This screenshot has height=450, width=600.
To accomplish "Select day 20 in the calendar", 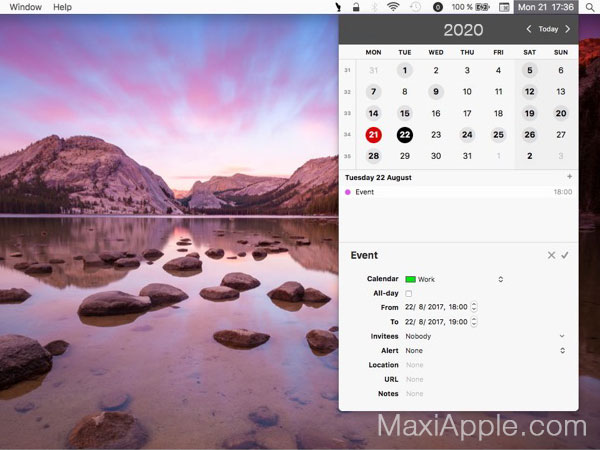I will (x=561, y=113).
